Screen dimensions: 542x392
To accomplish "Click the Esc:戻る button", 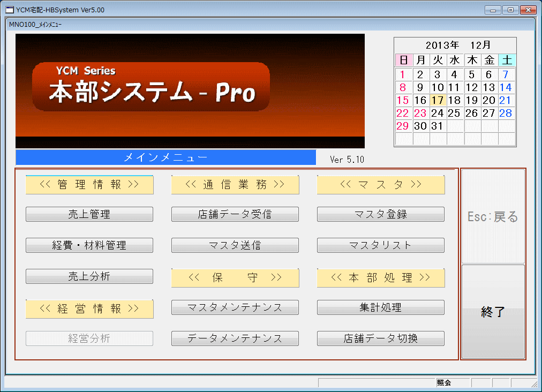I will click(493, 216).
